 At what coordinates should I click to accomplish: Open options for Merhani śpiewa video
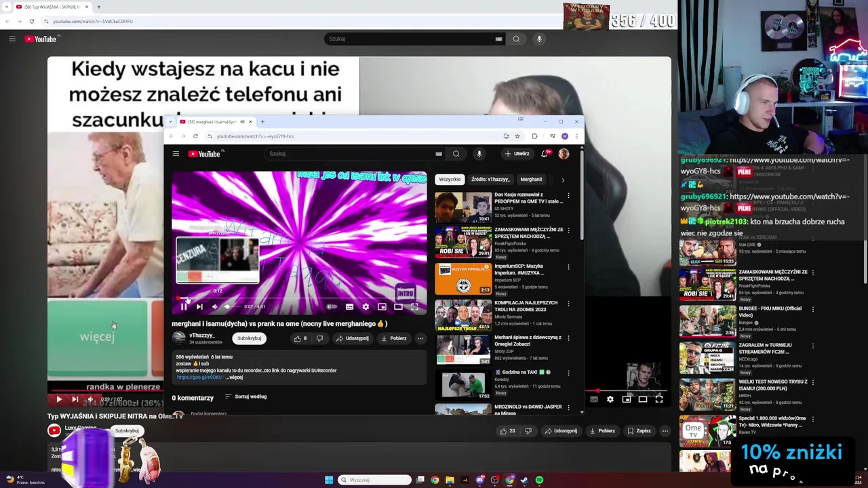click(x=568, y=338)
